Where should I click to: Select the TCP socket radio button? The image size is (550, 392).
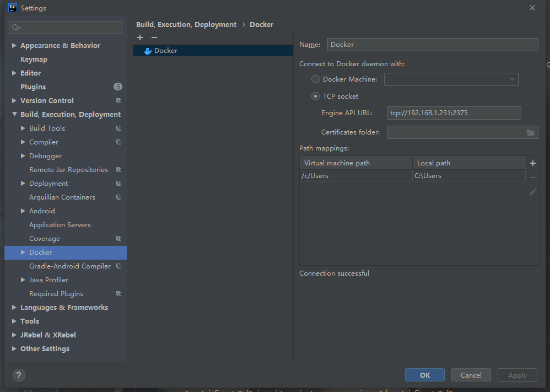(315, 96)
